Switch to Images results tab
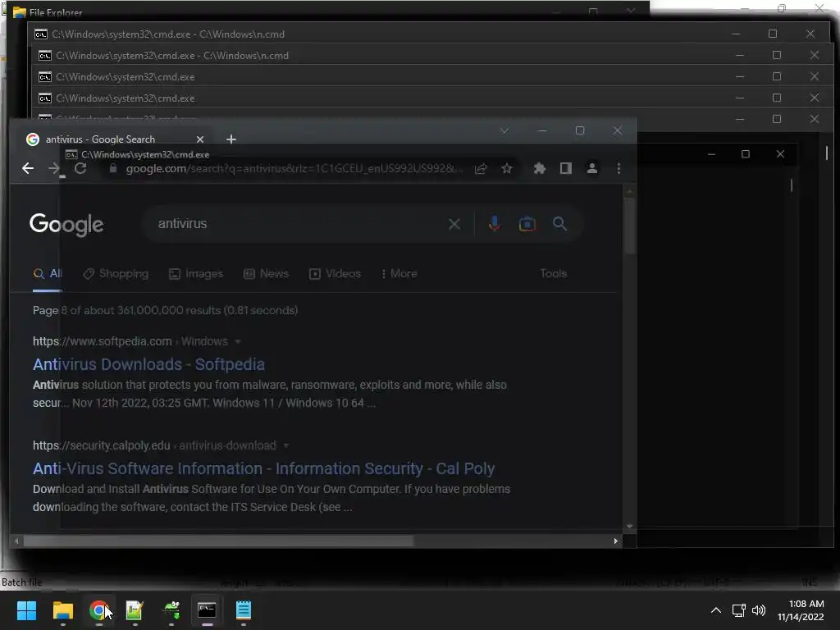 point(196,274)
